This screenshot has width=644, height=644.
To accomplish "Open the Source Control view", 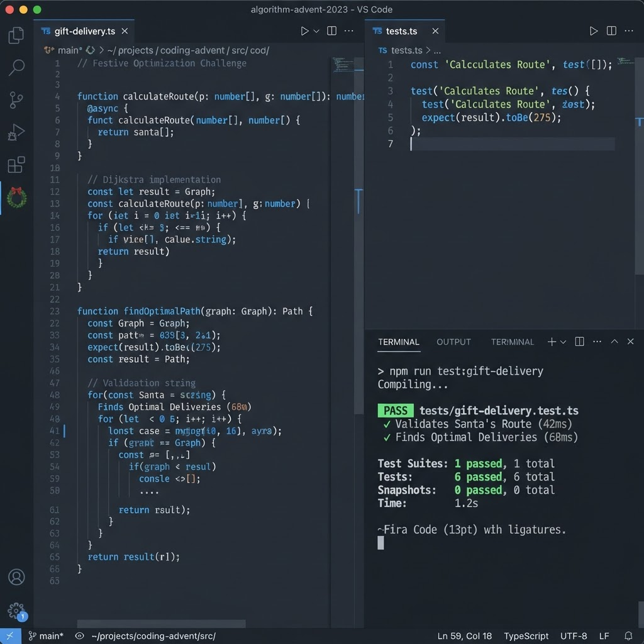I will 16,100.
